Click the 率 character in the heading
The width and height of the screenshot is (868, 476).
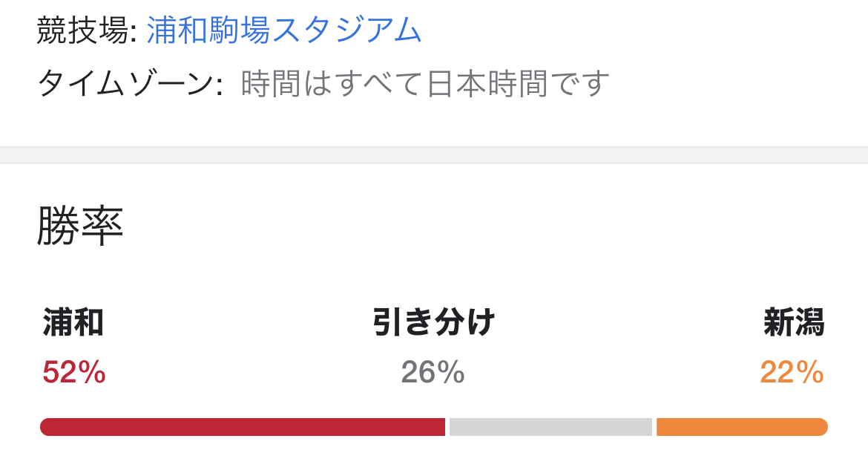pyautogui.click(x=102, y=226)
